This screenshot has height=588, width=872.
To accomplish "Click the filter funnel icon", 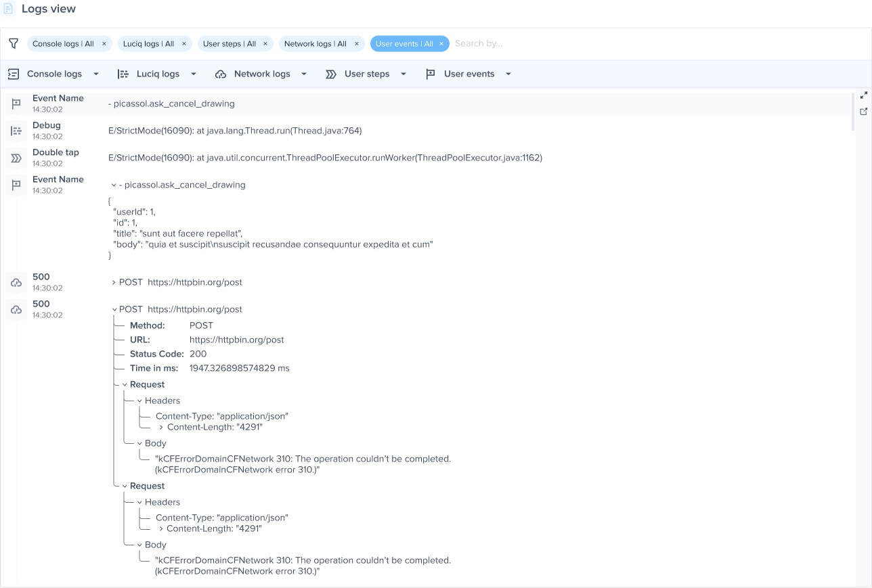I will [x=14, y=43].
